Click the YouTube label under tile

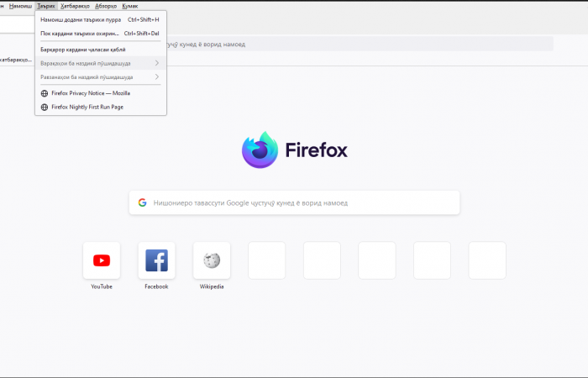(102, 286)
